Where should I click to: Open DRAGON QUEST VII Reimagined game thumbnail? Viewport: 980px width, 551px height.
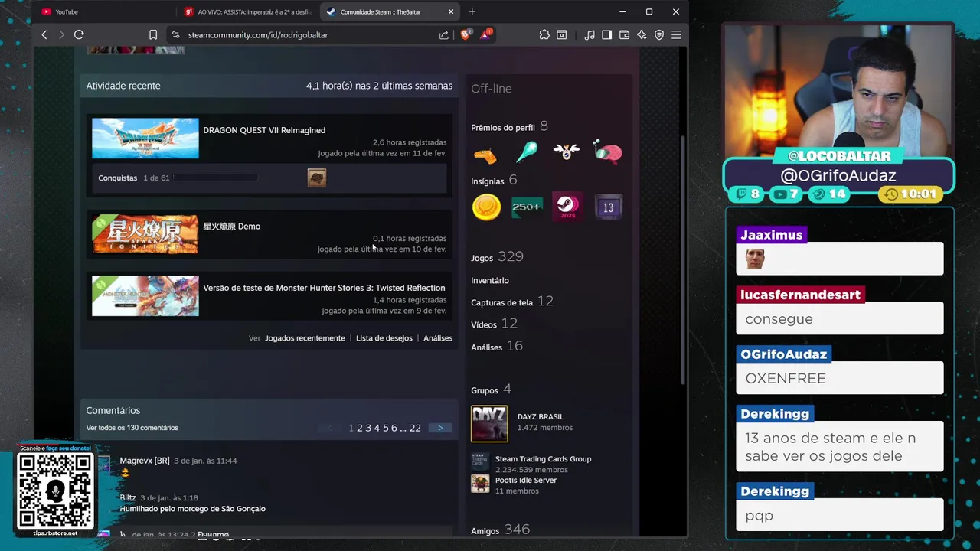145,138
